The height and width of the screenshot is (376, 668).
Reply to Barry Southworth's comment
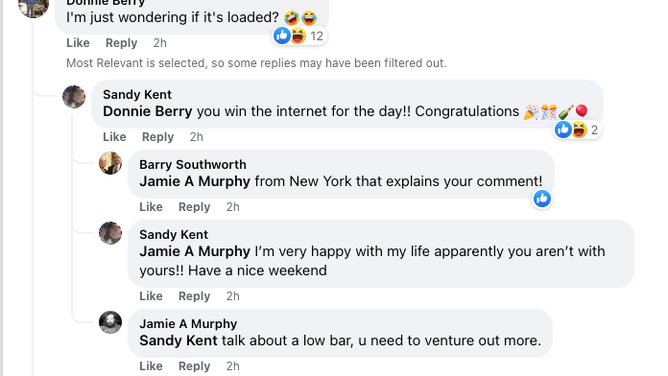tap(194, 207)
